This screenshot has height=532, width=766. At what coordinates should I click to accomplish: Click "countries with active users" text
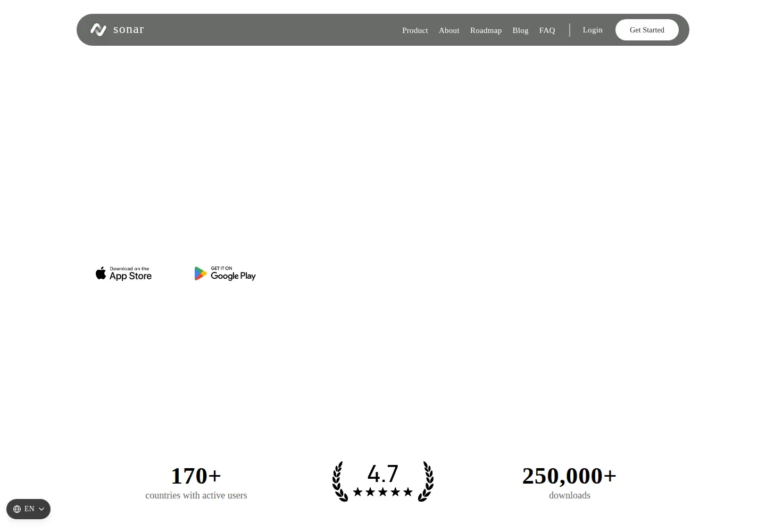pyautogui.click(x=196, y=495)
